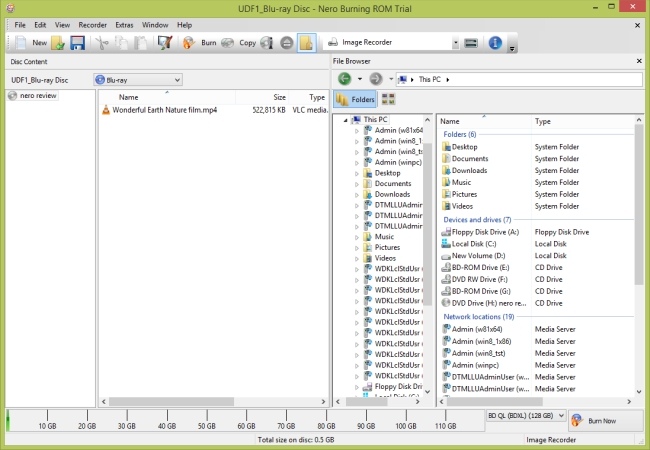Open the Edit menu

click(x=40, y=25)
